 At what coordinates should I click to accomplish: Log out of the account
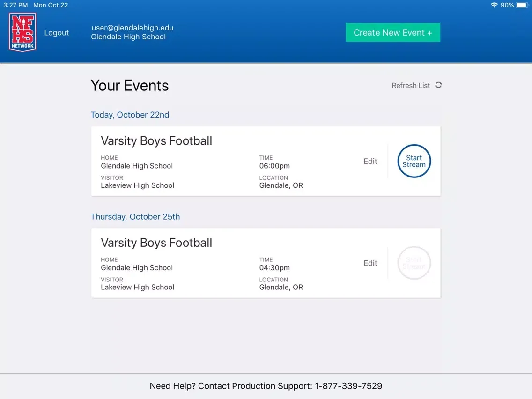(56, 33)
